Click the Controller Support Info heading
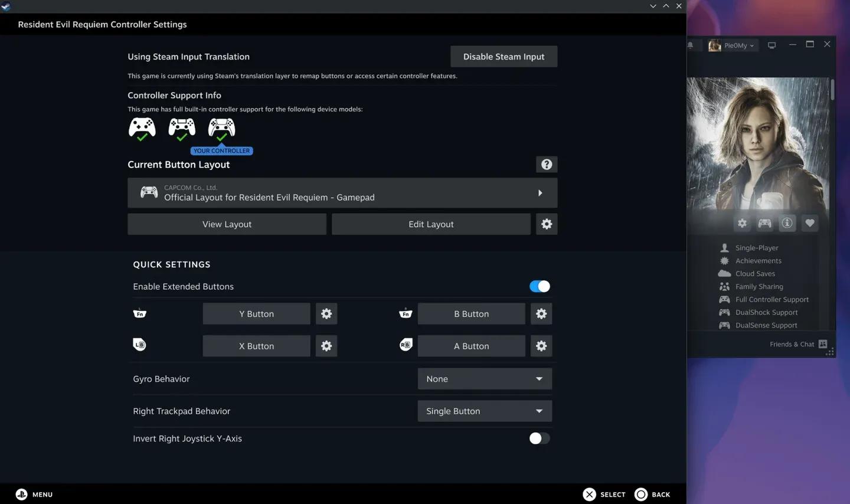 pos(174,96)
